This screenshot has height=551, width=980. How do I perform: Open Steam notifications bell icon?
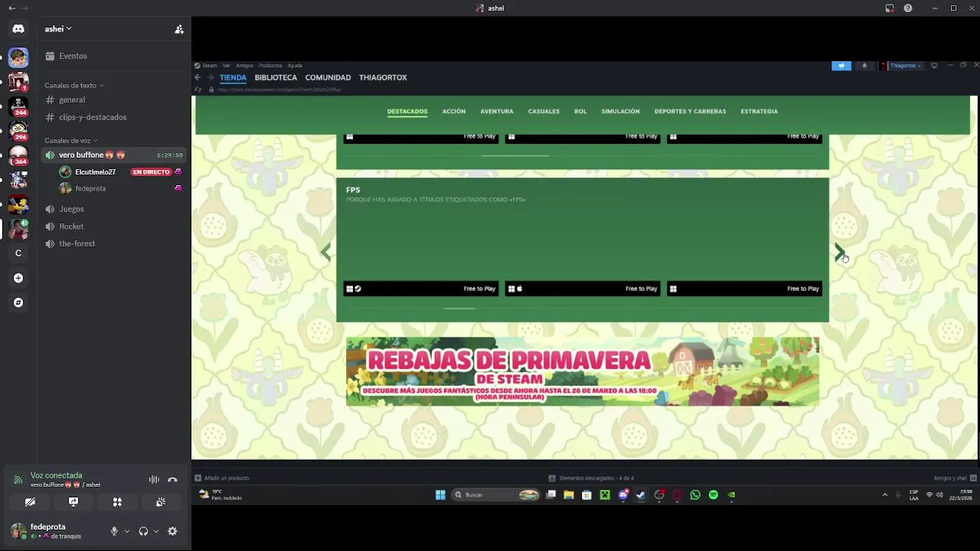[x=864, y=66]
